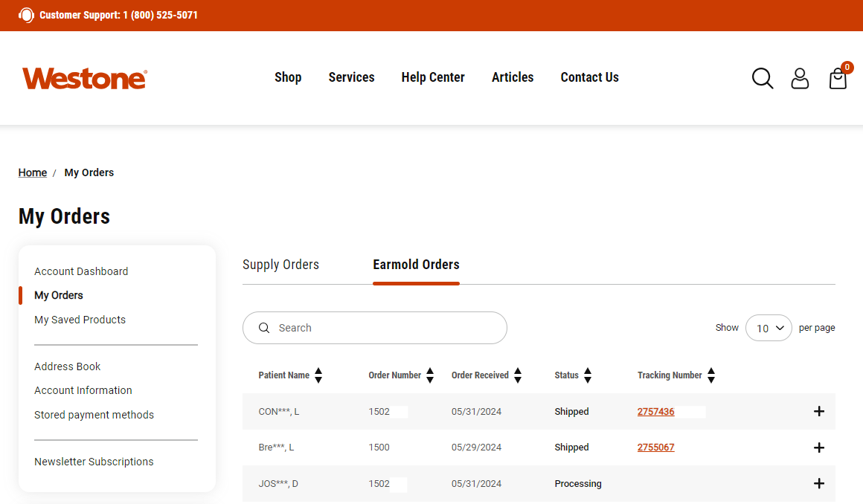
Task: Open the per page count dropdown
Action: tap(769, 328)
